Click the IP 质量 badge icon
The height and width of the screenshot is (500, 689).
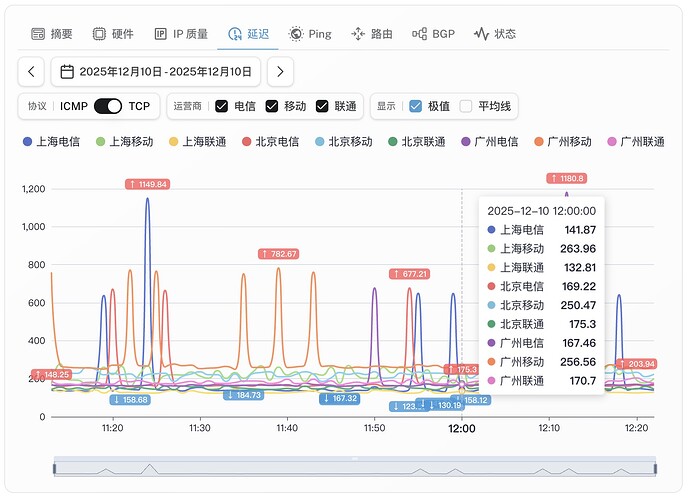tap(160, 34)
